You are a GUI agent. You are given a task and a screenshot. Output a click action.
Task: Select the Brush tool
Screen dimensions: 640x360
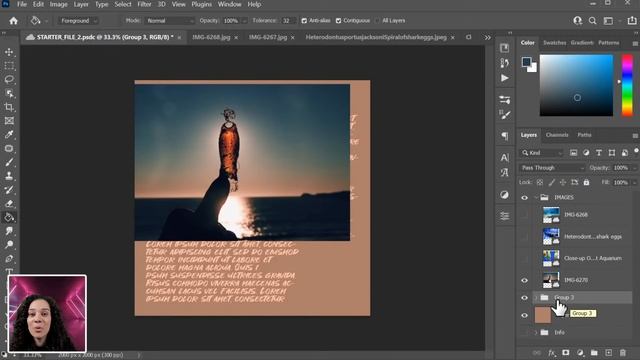tap(9, 162)
